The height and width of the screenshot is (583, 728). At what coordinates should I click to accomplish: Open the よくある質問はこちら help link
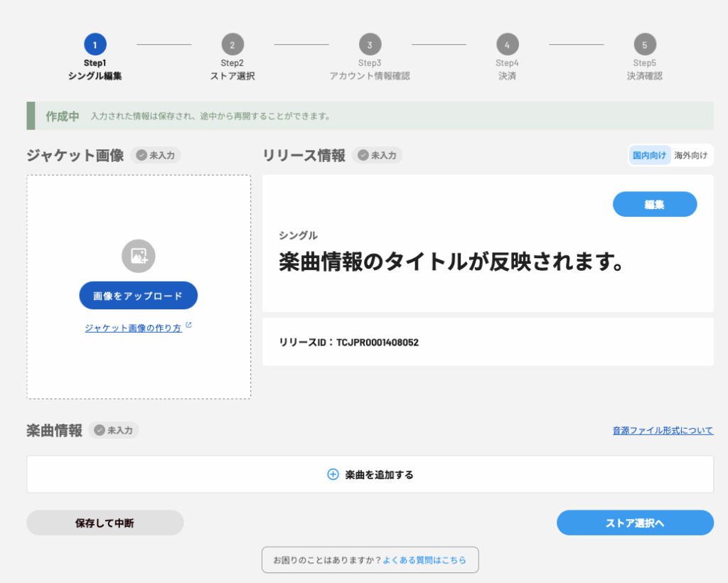[424, 560]
